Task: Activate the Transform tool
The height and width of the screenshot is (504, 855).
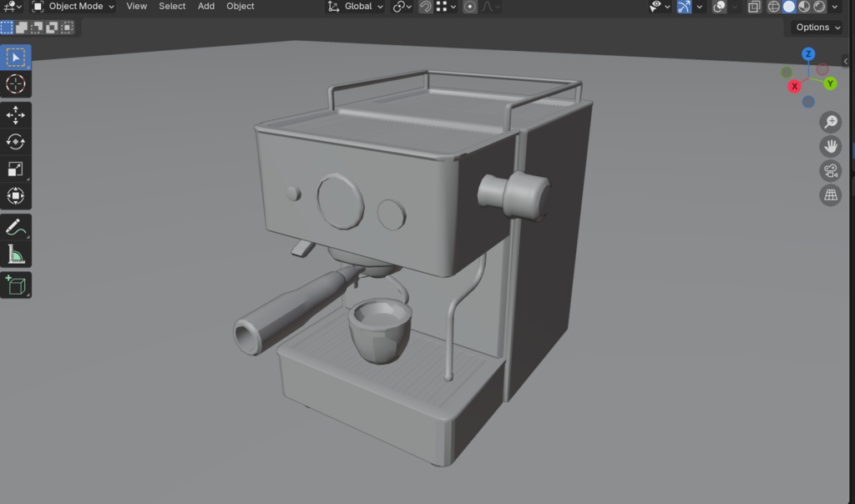Action: click(15, 196)
